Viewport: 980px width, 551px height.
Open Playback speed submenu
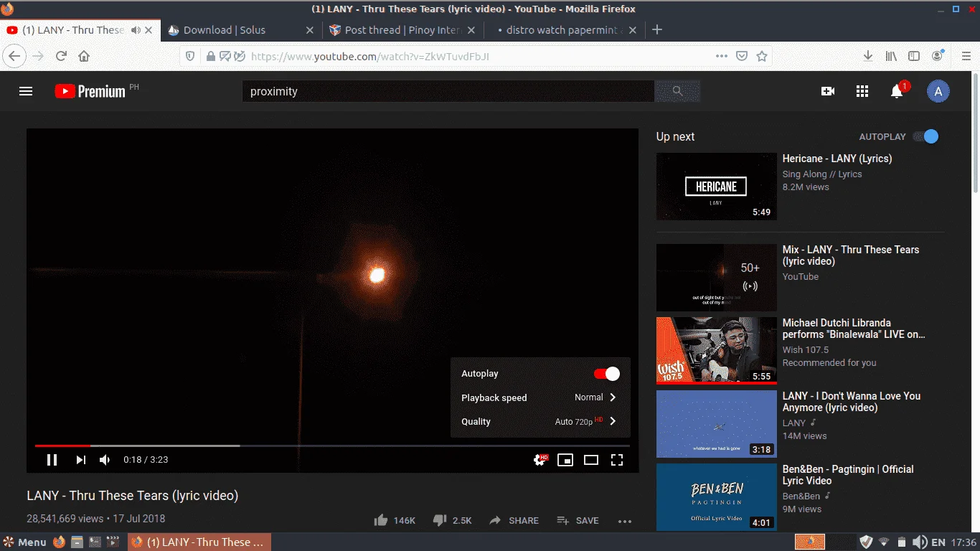pyautogui.click(x=540, y=397)
